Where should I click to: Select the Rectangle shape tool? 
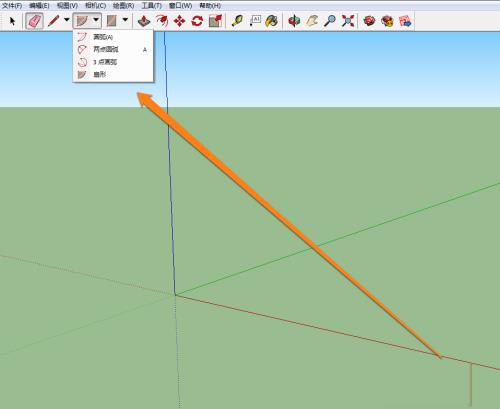click(111, 21)
